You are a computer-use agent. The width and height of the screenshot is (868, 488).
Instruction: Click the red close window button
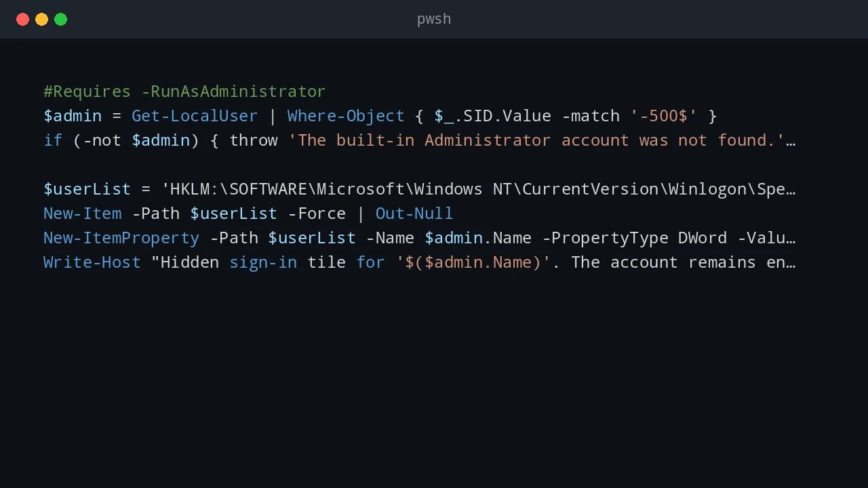click(22, 19)
